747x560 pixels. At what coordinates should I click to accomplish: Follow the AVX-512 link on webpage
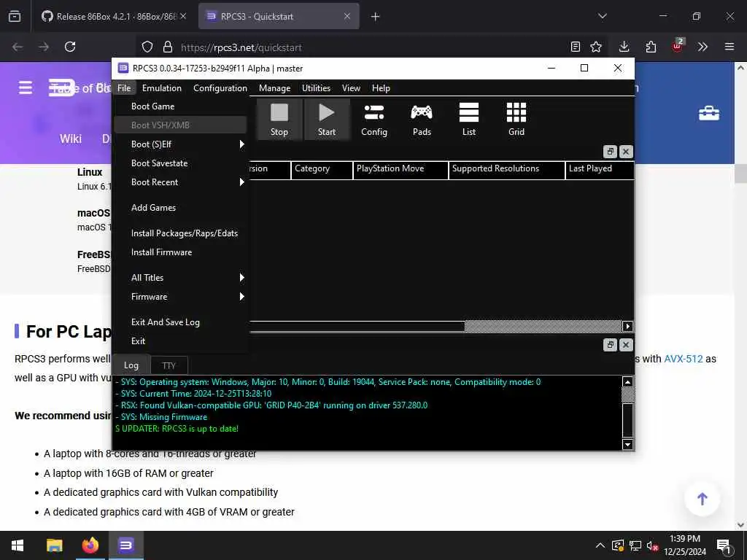click(x=683, y=359)
